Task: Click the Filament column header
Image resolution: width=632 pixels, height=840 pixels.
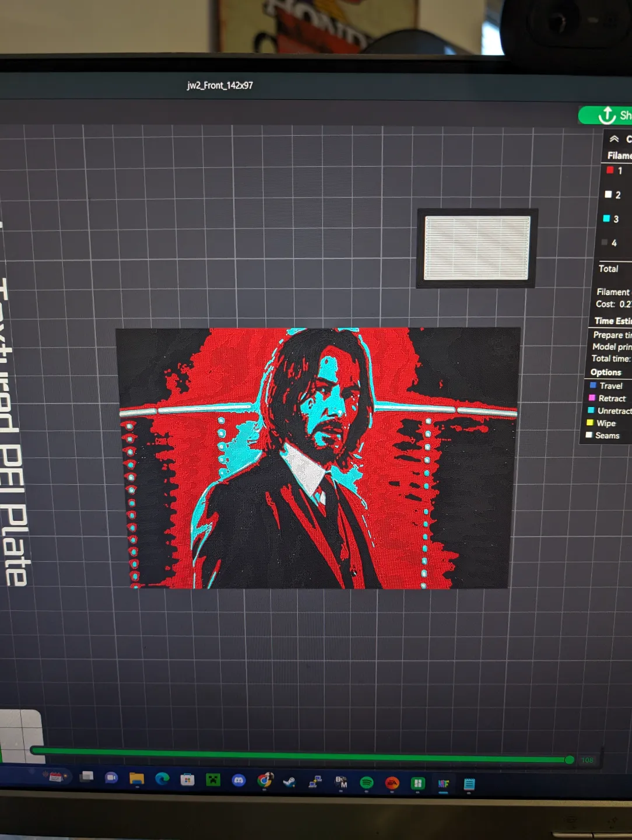Action: [x=619, y=156]
